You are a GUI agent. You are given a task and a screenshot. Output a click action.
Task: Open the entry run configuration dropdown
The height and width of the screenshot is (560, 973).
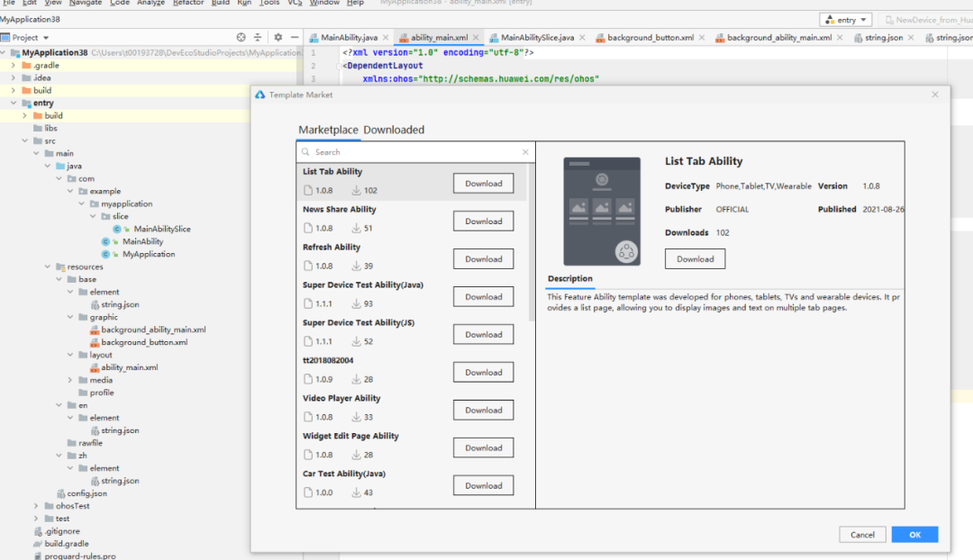click(x=845, y=19)
